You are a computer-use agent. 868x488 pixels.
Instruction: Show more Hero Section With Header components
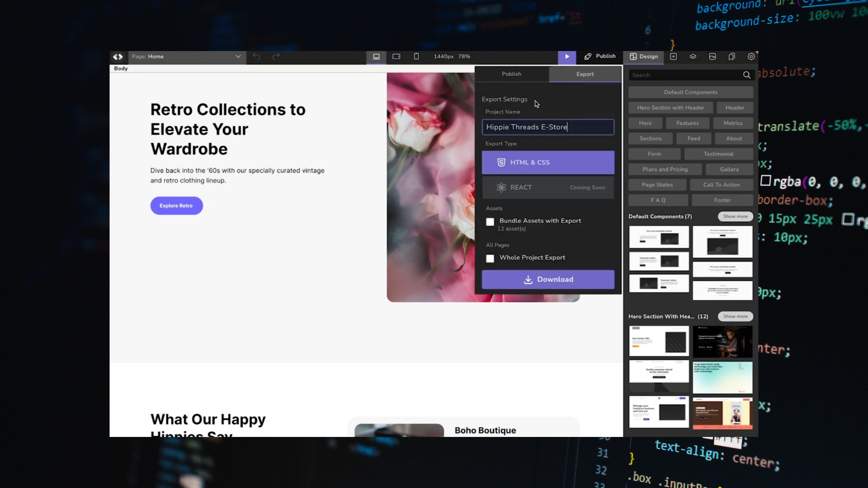click(x=735, y=316)
